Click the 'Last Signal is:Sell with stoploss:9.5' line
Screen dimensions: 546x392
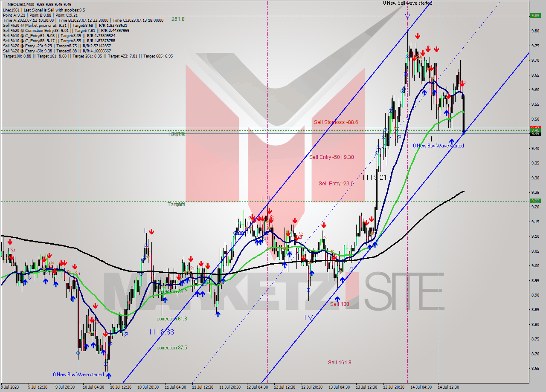click(44, 10)
